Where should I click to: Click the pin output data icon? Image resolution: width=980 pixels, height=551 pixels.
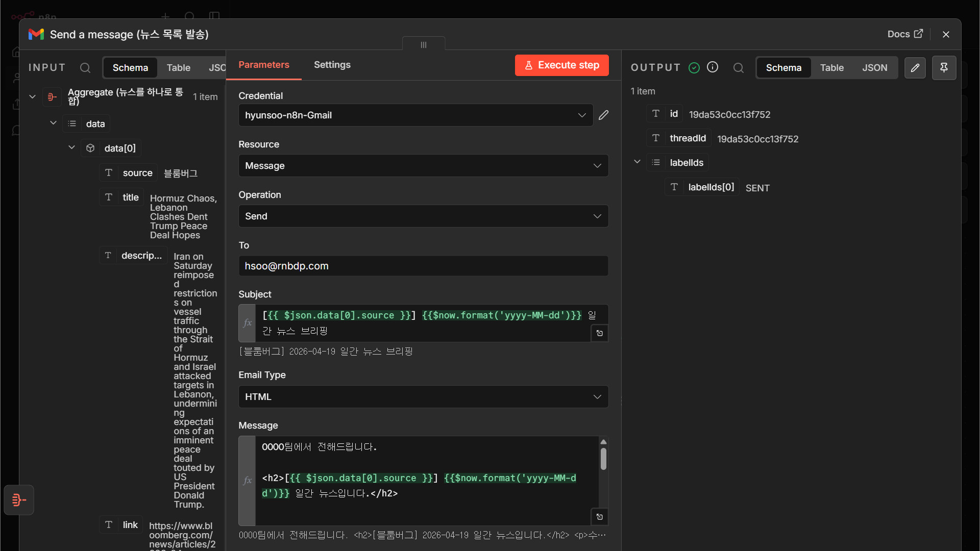tap(944, 68)
